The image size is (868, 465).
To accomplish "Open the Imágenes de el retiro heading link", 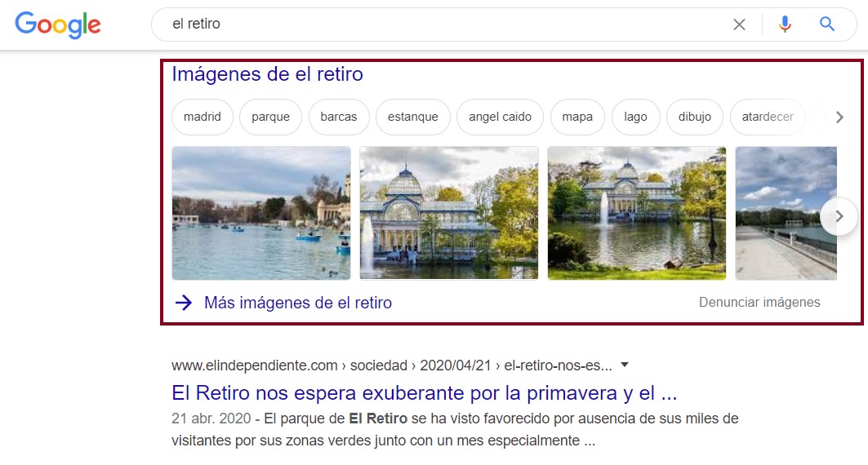I will tap(267, 74).
